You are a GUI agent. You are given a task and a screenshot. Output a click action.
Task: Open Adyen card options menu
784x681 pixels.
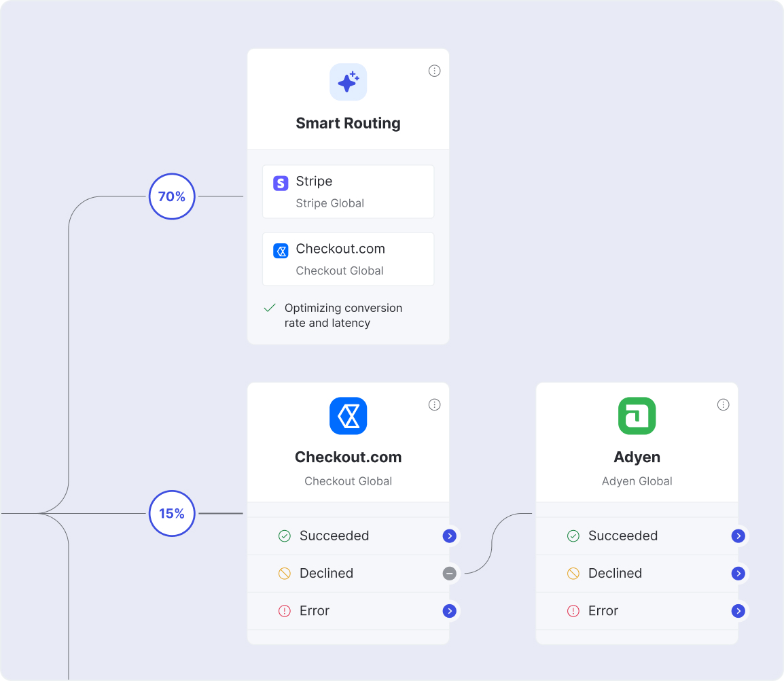tap(723, 405)
